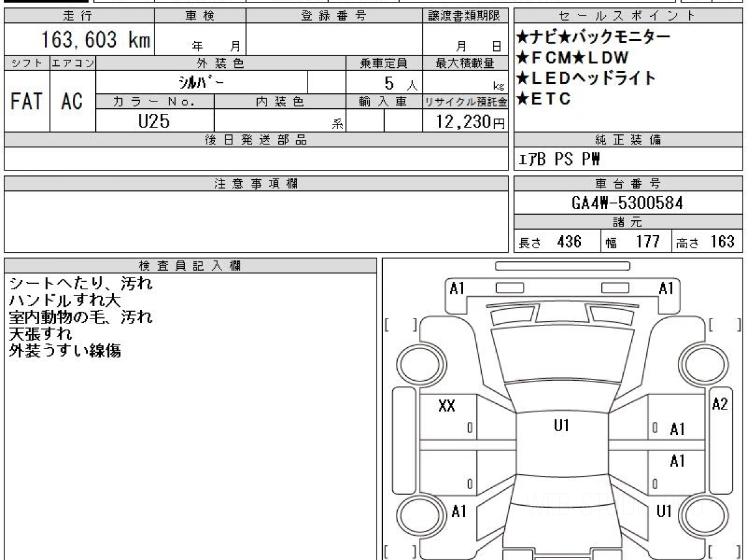
Task: Select the 最大積載量 header
Action: (466, 63)
